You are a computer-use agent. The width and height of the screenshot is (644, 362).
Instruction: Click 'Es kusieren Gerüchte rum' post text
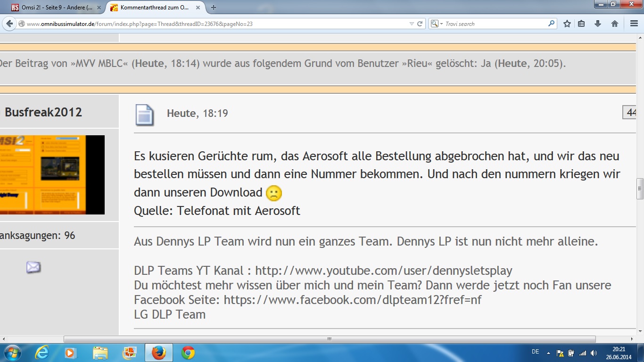(x=205, y=156)
